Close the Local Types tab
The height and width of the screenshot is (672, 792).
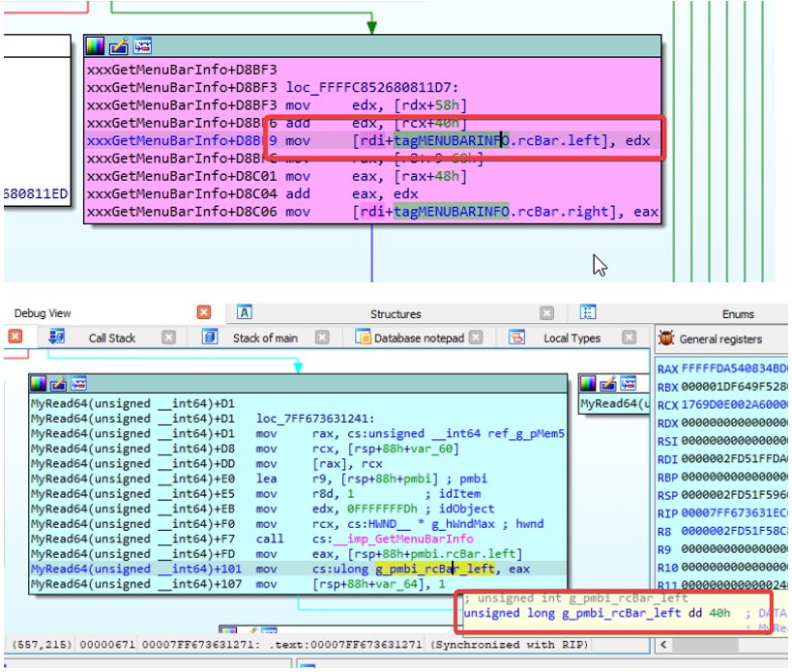click(x=629, y=337)
